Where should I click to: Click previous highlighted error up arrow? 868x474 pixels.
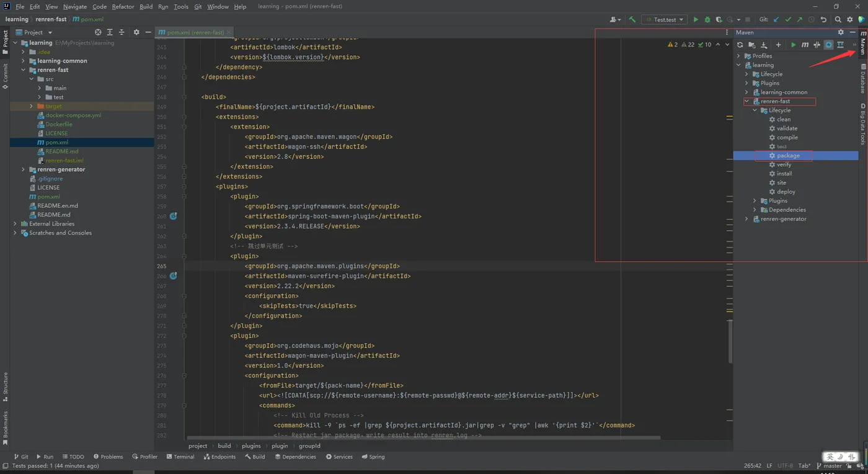pyautogui.click(x=718, y=45)
